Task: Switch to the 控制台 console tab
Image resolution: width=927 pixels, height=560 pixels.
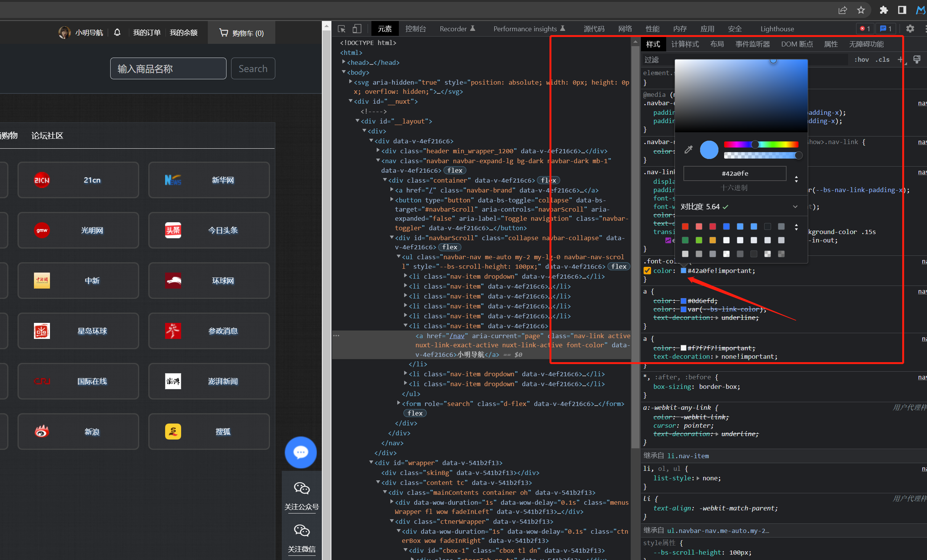Action: (416, 29)
